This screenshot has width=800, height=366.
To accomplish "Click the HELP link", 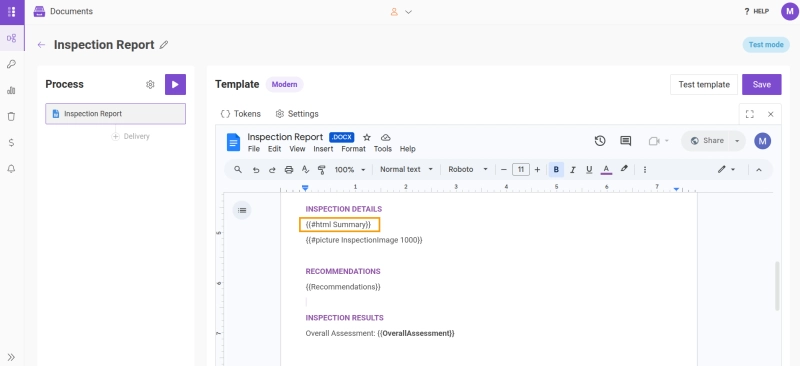I will 757,12.
